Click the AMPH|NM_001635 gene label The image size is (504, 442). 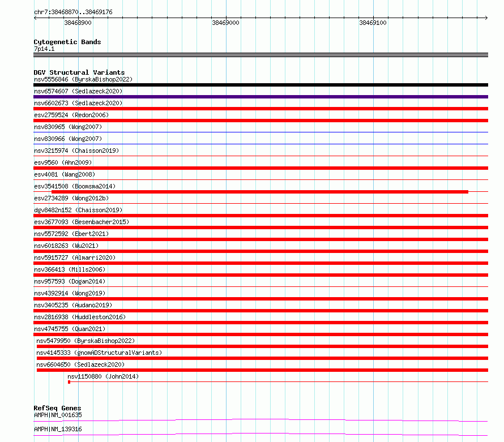58,415
